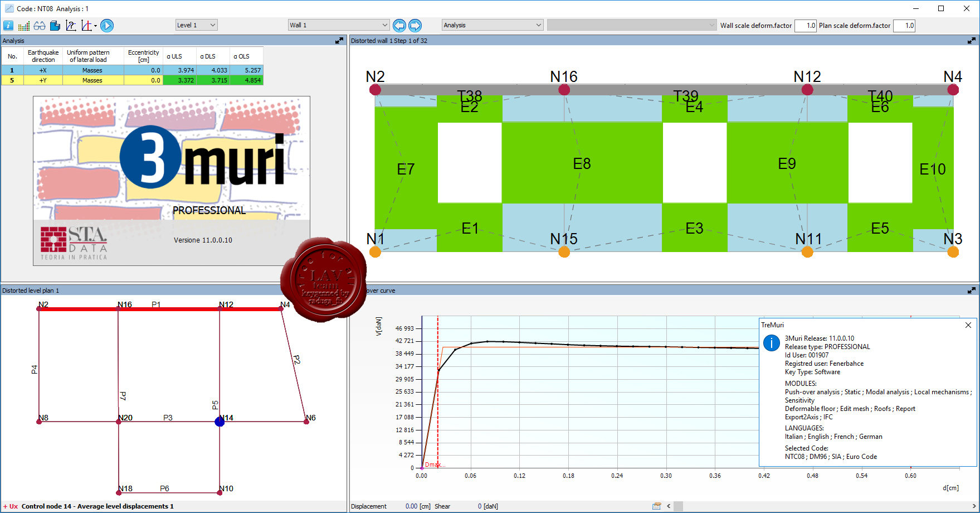The image size is (980, 513).
Task: Select analysis row 1 with +X direction
Action: click(132, 70)
